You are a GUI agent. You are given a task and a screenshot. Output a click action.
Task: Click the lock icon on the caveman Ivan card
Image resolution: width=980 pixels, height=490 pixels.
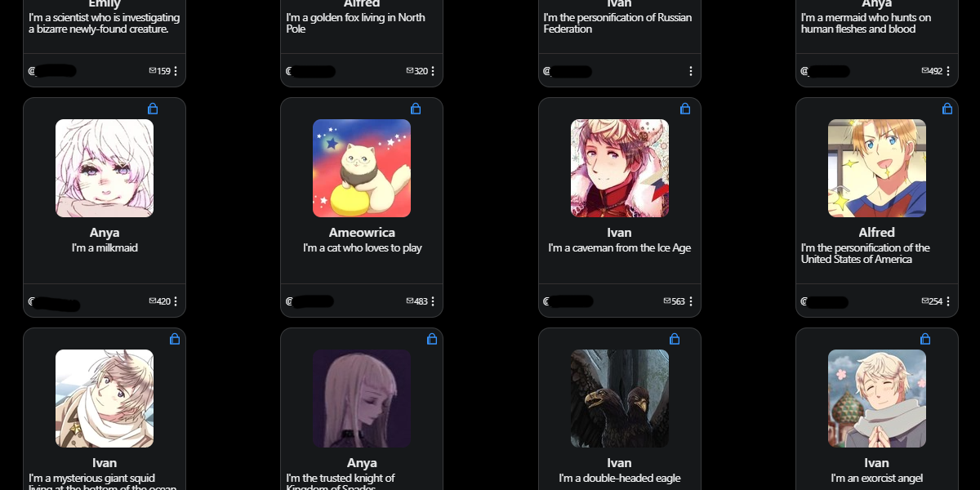pyautogui.click(x=685, y=108)
